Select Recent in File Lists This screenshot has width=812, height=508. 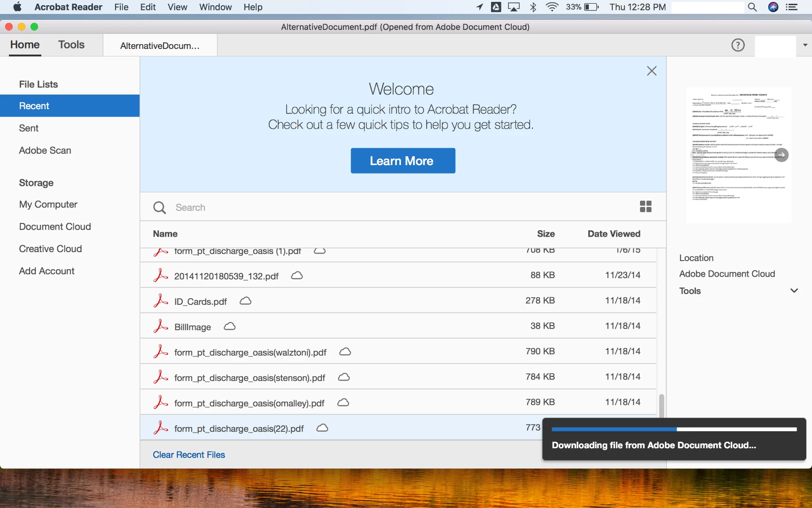point(70,106)
